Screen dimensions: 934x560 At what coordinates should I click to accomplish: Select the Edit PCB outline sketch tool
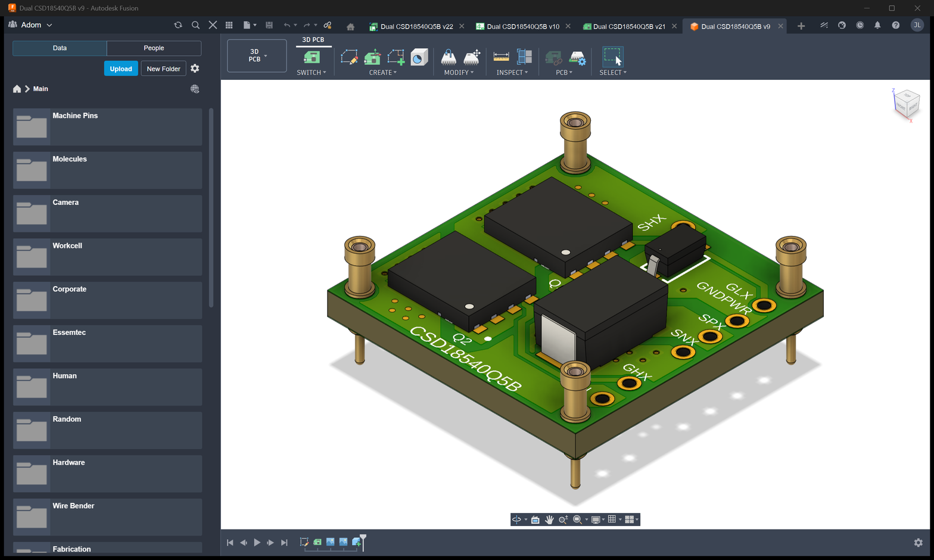349,57
